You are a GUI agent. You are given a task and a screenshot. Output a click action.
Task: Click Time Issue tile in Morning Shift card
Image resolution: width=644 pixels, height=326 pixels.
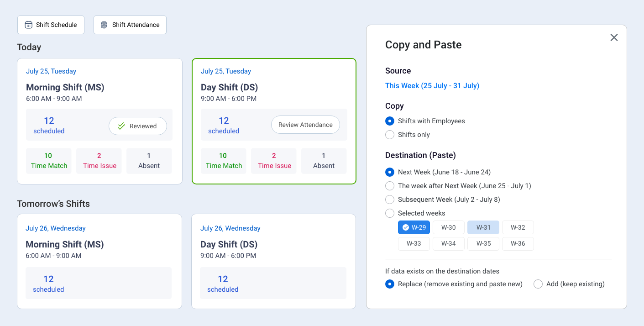click(99, 161)
